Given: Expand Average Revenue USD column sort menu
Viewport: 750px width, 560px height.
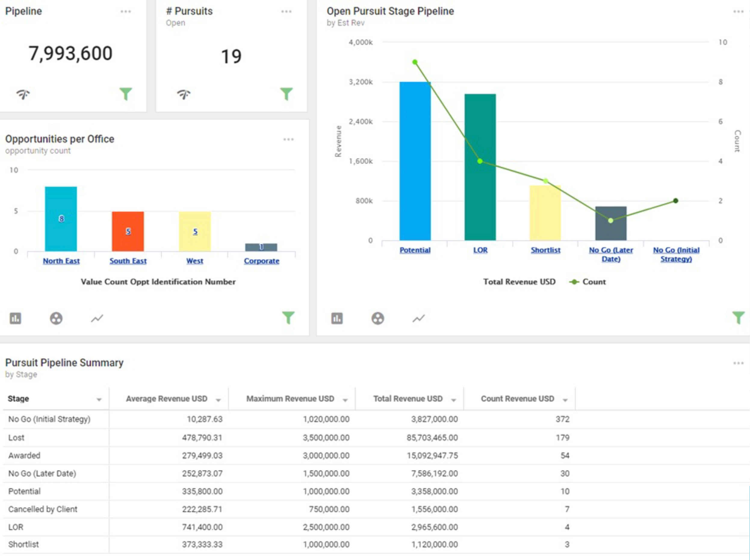Looking at the screenshot, I should 218,400.
